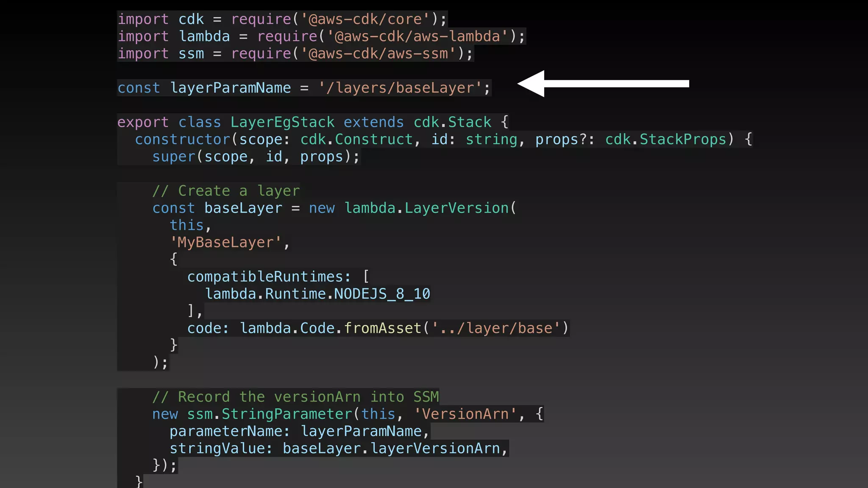868x488 pixels.
Task: Click the '@aws-cdk/aws-lambda' import string
Action: click(417, 36)
